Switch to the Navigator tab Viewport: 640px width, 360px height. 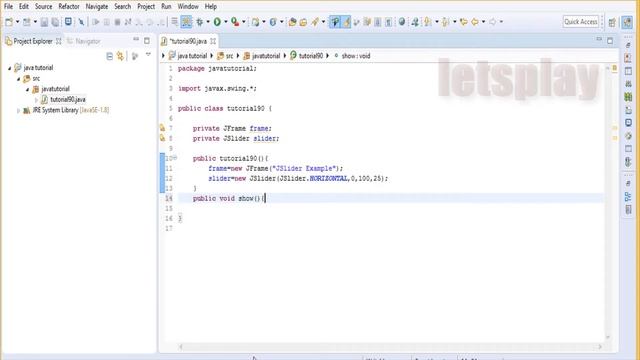point(84,41)
